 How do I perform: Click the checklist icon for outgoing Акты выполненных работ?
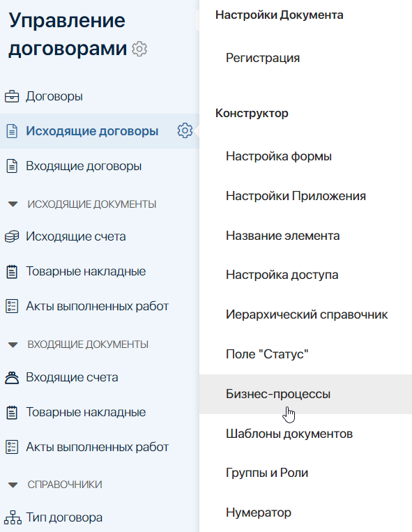12,306
